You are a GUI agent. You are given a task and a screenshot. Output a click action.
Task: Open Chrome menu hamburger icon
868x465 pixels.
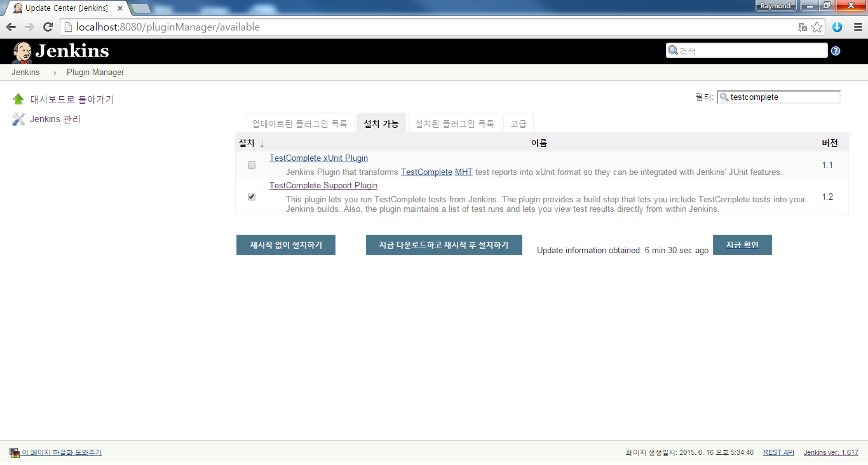(857, 27)
